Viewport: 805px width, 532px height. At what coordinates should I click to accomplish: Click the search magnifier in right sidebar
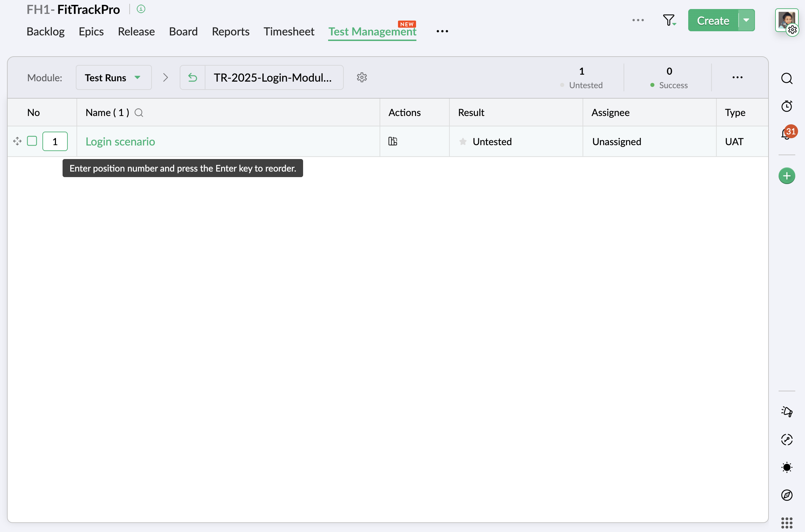787,78
